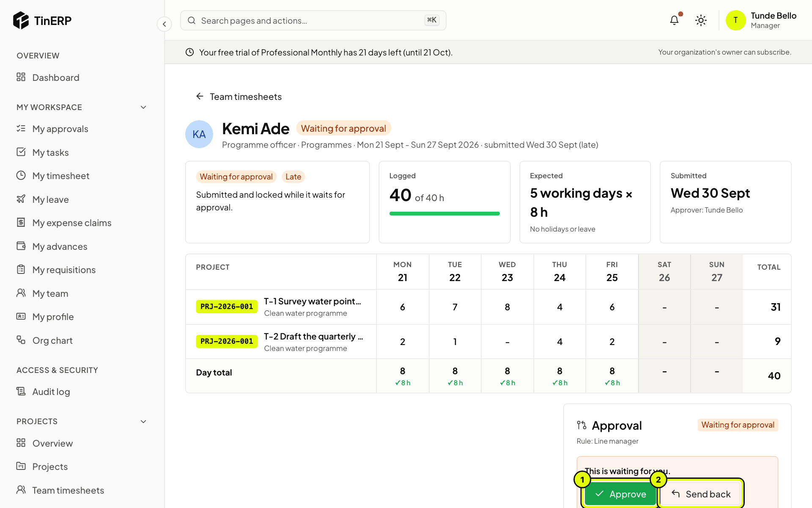Image resolution: width=812 pixels, height=508 pixels.
Task: Go back via the Team timesheets arrow
Action: (x=200, y=97)
